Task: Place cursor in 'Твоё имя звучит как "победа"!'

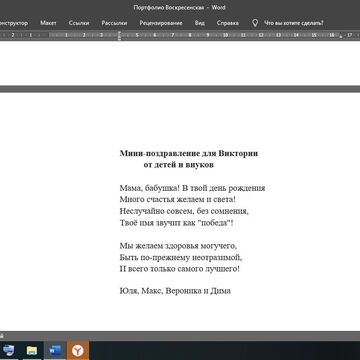Action: (177, 223)
